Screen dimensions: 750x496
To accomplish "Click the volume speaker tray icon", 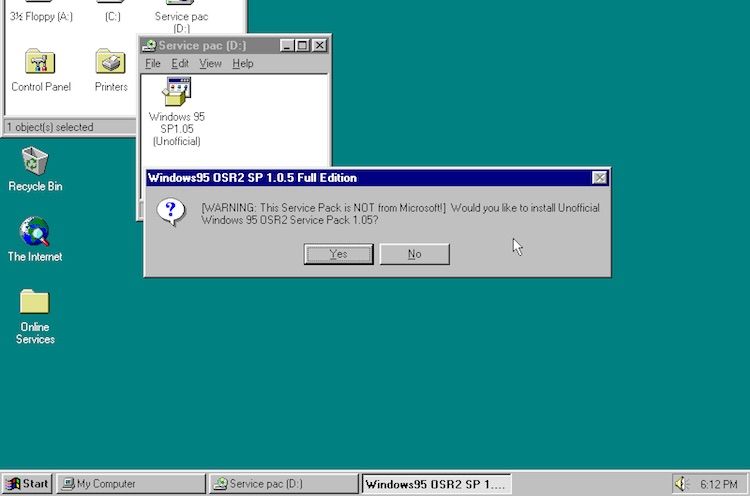I will [680, 484].
